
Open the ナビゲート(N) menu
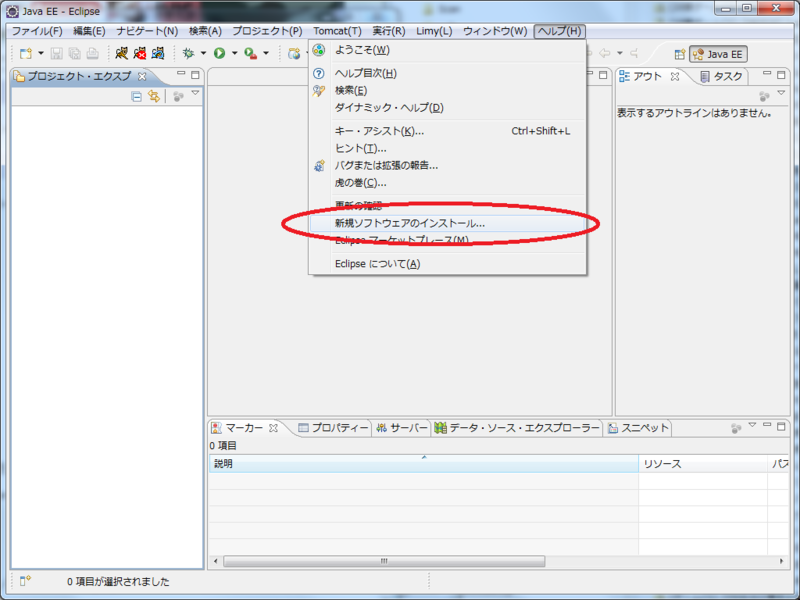(x=147, y=31)
